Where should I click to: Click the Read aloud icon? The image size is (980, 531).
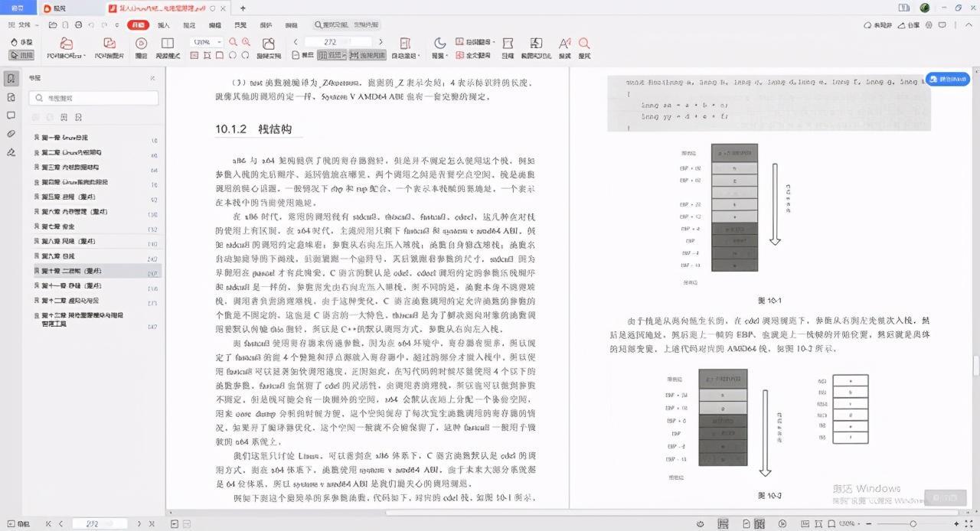[565, 48]
